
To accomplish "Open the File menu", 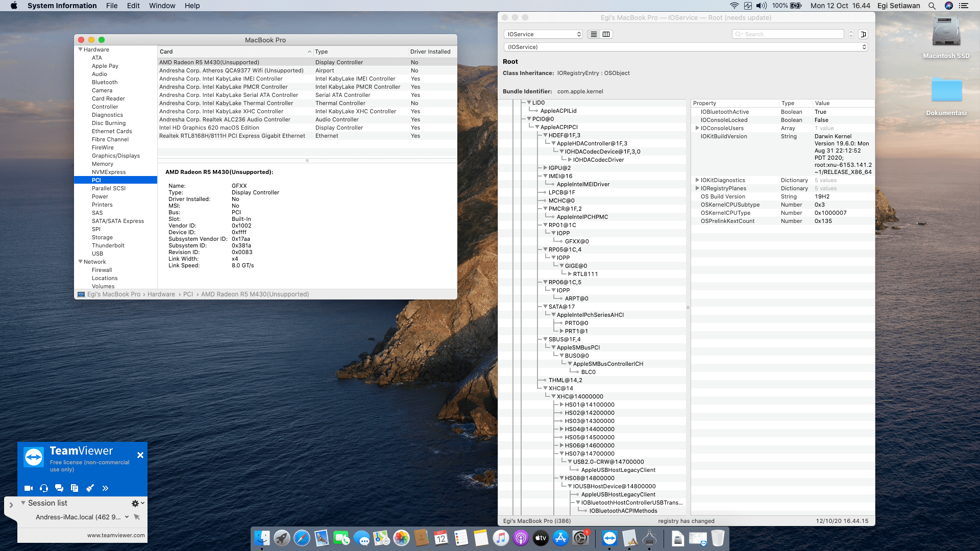I will click(x=112, y=6).
